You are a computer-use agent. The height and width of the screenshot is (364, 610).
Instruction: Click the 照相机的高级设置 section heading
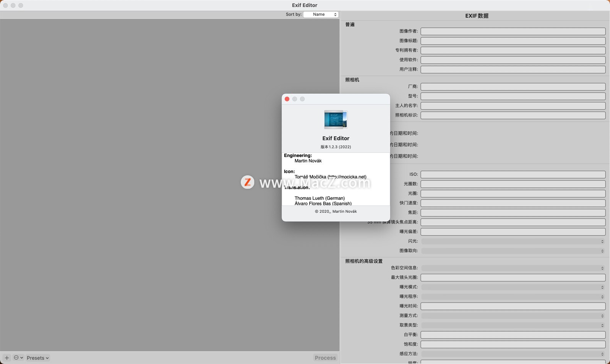364,261
